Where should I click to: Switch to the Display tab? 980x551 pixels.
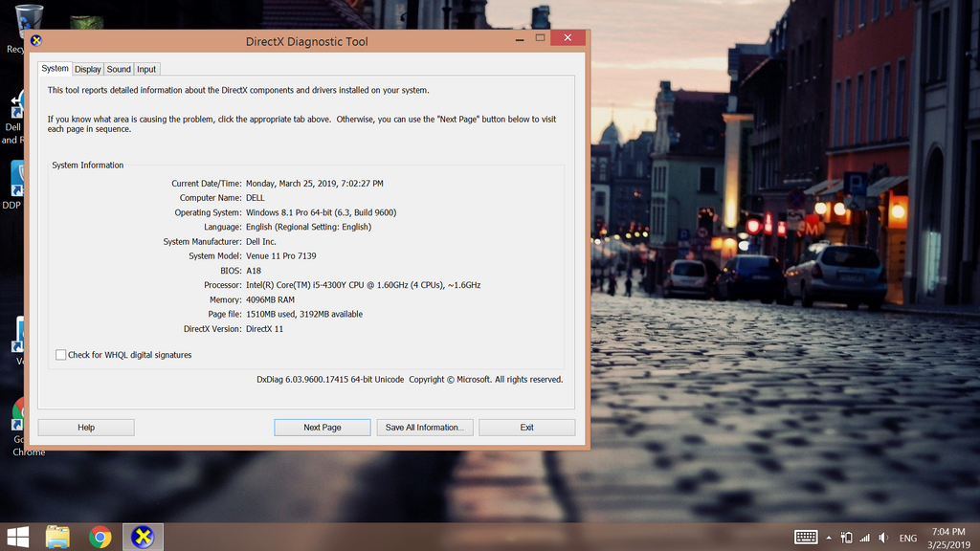(87, 69)
